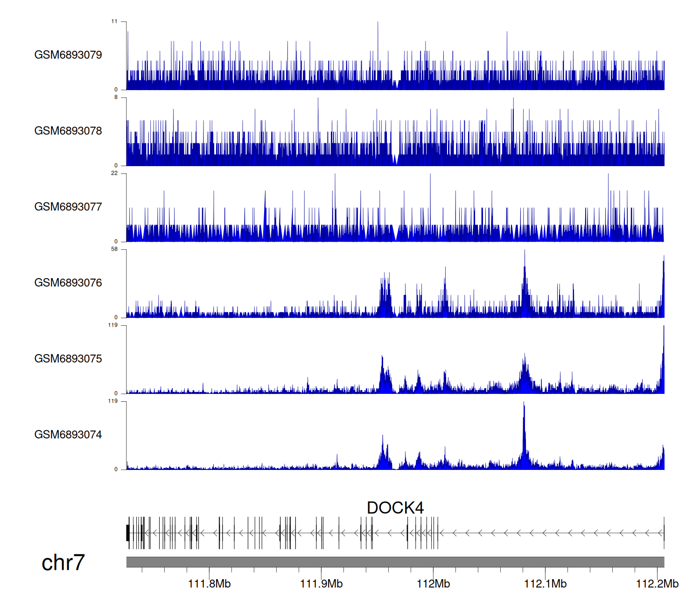The image size is (700, 616).
Task: Click the DOCK4 gene name
Action: click(x=395, y=508)
